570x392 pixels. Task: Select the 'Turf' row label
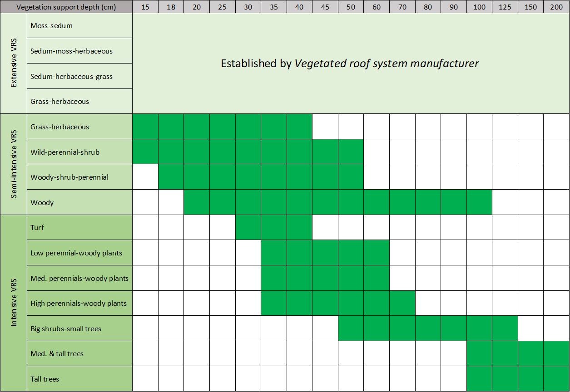click(x=37, y=227)
